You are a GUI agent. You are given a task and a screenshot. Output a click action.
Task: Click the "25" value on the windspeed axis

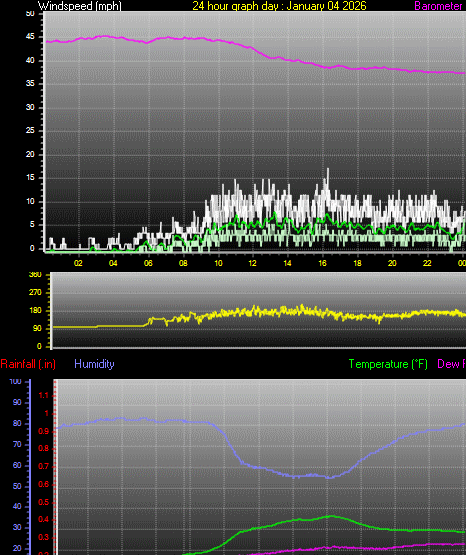(x=30, y=131)
